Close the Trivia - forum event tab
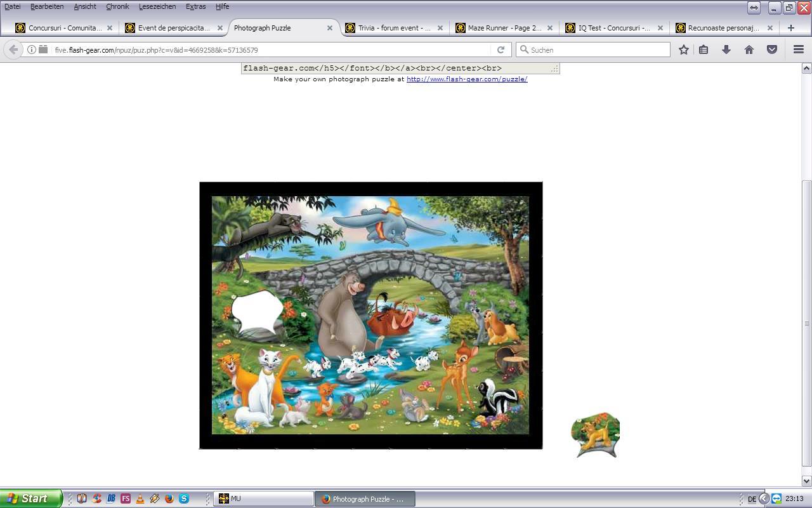Image resolution: width=812 pixels, height=508 pixels. (x=440, y=28)
